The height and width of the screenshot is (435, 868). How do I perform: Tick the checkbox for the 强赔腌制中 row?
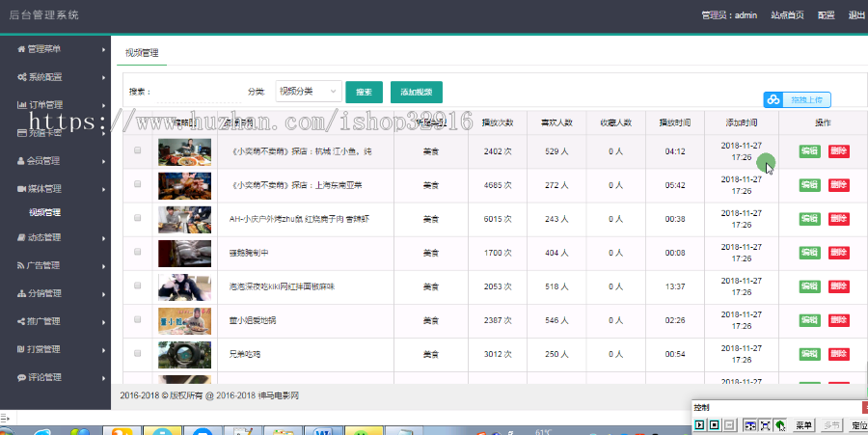click(137, 252)
